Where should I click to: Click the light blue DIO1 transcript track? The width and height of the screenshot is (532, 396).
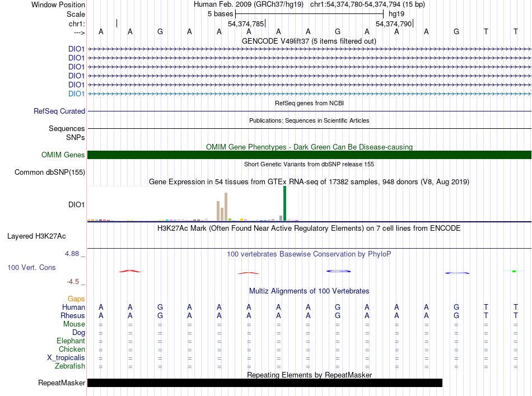click(309, 94)
